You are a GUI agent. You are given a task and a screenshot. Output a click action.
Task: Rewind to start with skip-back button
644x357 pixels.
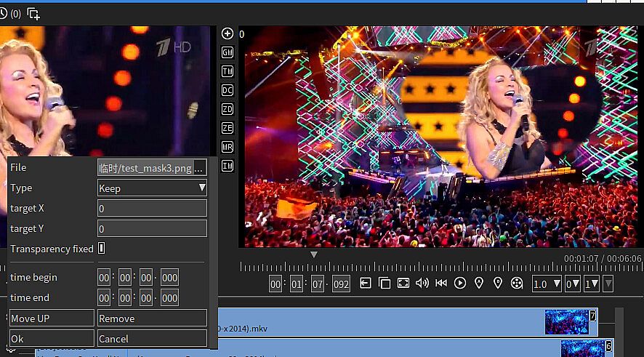pyautogui.click(x=441, y=284)
